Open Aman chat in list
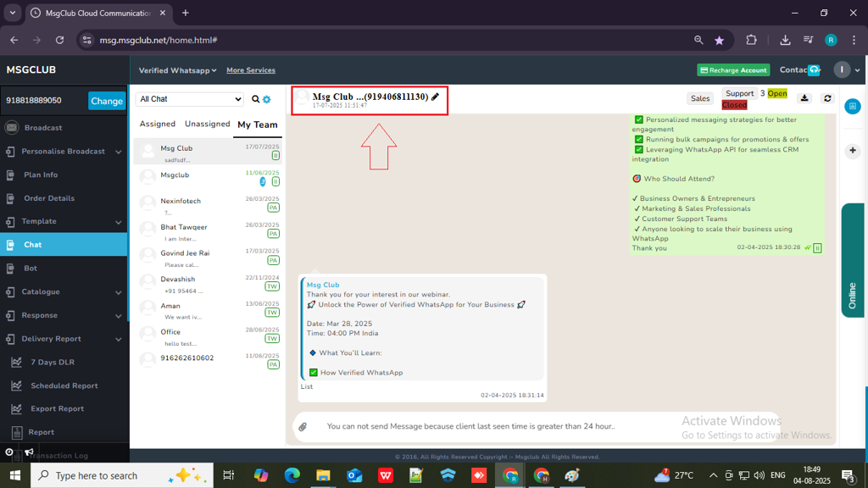The image size is (868, 488). (209, 308)
